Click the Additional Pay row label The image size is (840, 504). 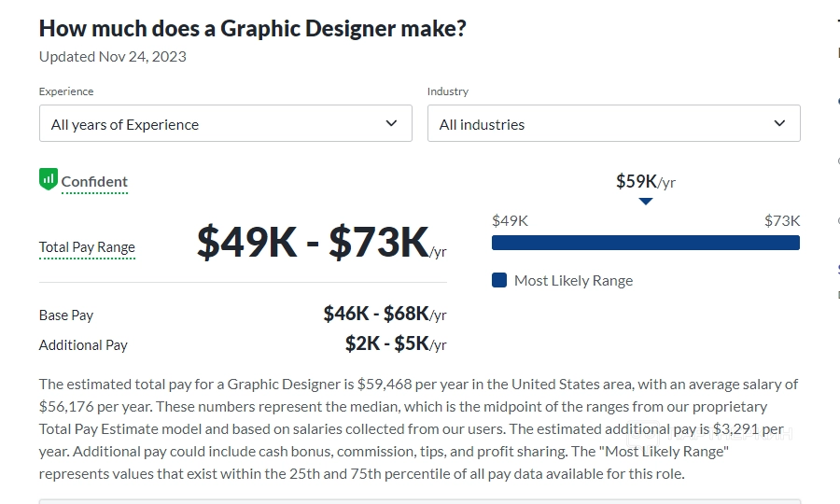pos(83,344)
